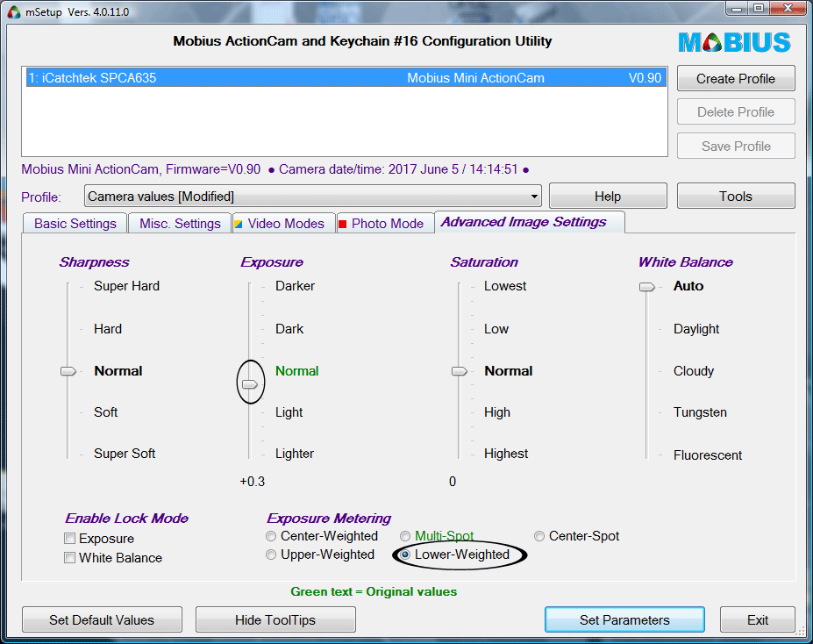
Task: Enable the Exposure lock checkbox
Action: point(69,539)
